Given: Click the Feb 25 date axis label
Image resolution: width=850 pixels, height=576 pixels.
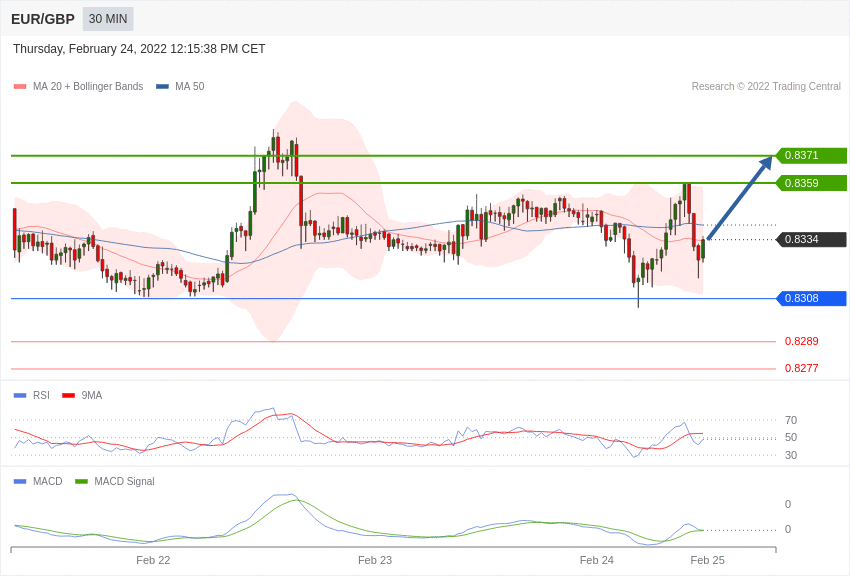Looking at the screenshot, I should click(x=707, y=560).
